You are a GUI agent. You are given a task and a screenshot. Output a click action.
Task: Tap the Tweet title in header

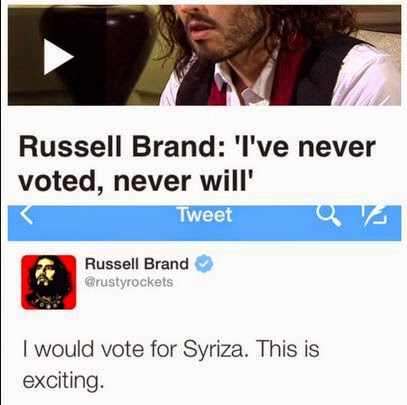coord(204,215)
